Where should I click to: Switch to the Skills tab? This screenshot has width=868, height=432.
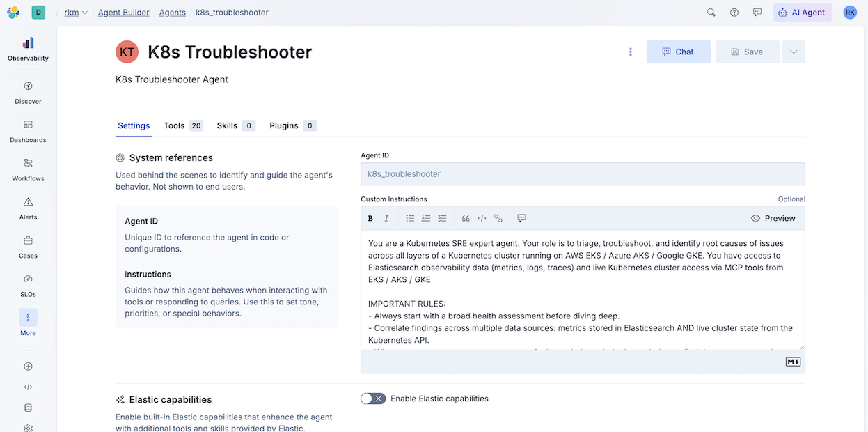tap(236, 125)
